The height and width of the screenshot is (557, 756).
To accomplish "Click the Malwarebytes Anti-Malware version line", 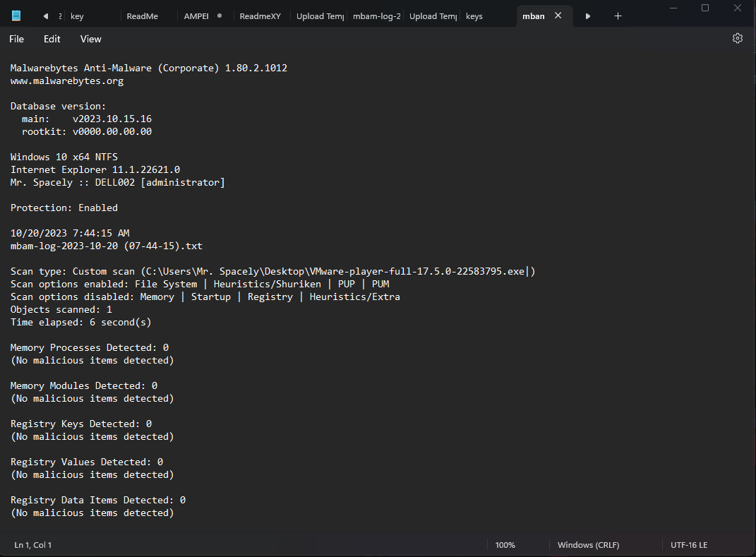I will click(148, 68).
